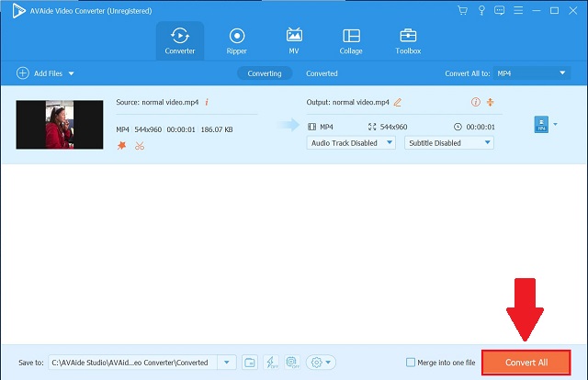Open the output folder icon

[x=249, y=363]
